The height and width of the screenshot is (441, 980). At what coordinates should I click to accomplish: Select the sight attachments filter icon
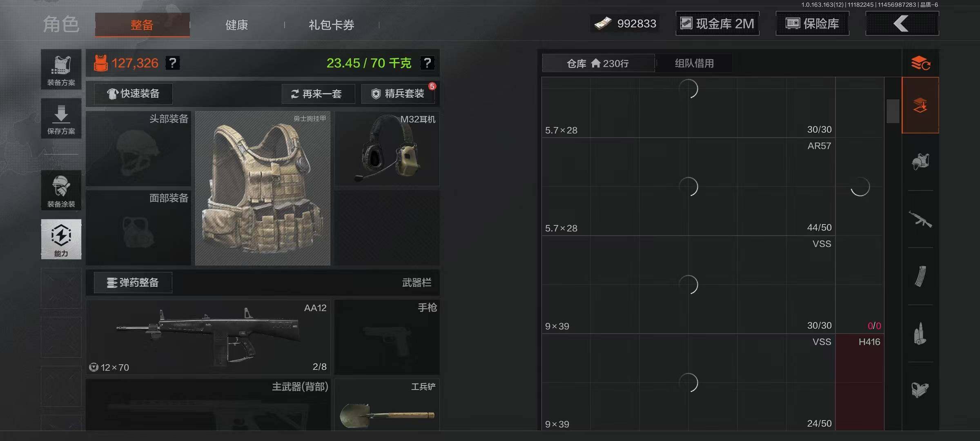[920, 389]
